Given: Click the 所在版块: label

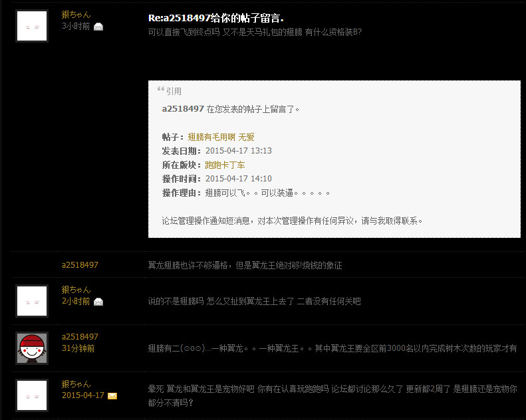Looking at the screenshot, I should click(x=182, y=165).
